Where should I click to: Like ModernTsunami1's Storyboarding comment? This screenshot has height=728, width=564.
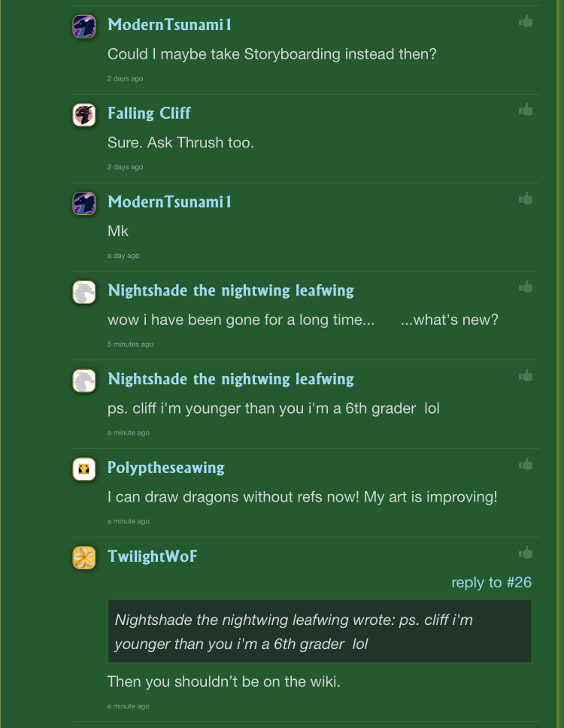point(526,22)
